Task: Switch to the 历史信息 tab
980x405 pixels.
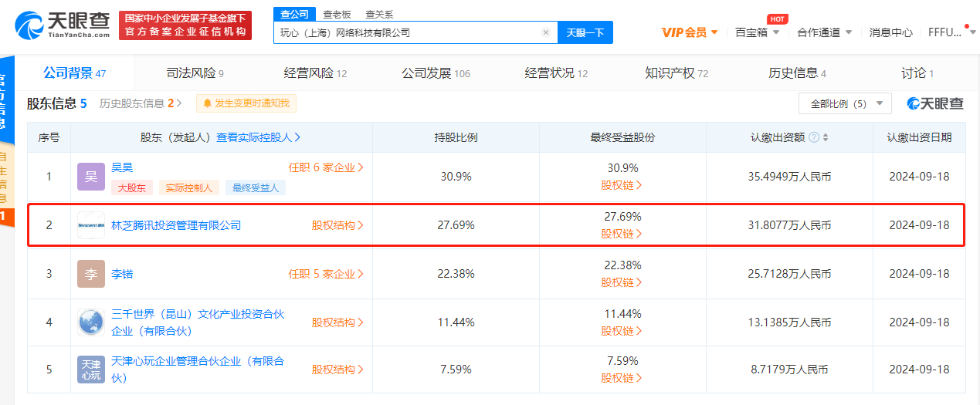Action: coord(797,73)
